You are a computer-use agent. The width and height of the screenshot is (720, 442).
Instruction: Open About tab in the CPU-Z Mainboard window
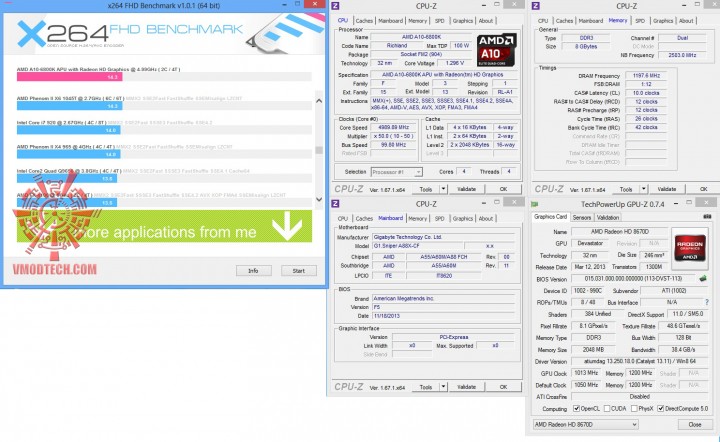(x=486, y=218)
